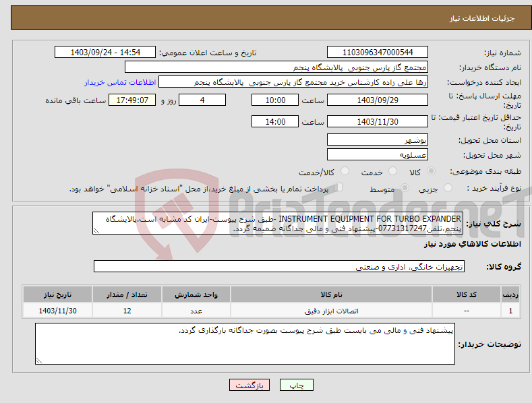The width and height of the screenshot is (532, 403).
Task: Click the remaining days field showing 4
Action: 202,100
